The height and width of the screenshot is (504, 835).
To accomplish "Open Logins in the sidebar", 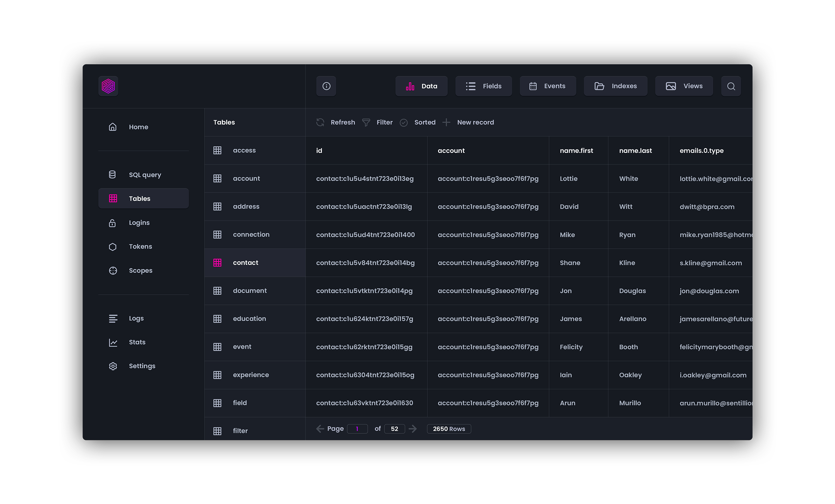I will (x=139, y=222).
